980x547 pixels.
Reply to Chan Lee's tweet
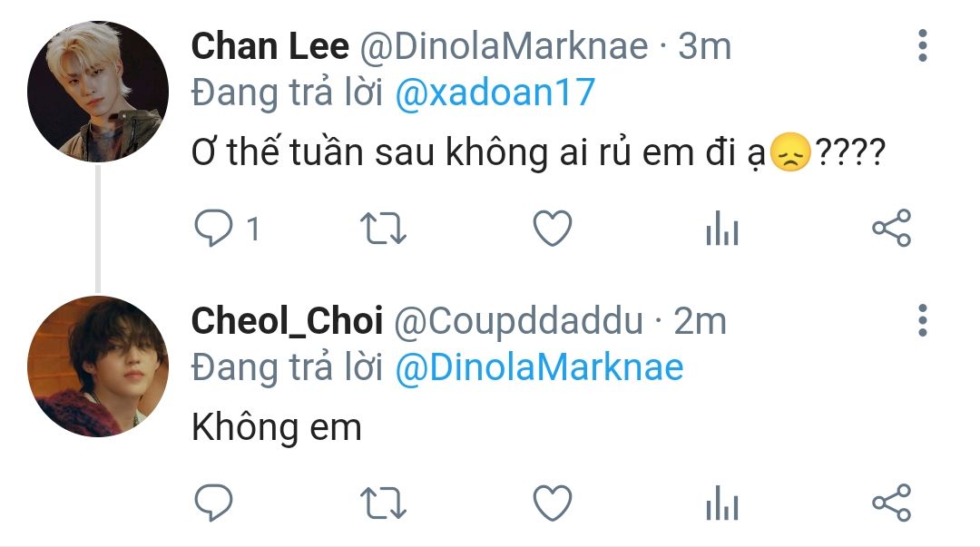click(214, 229)
